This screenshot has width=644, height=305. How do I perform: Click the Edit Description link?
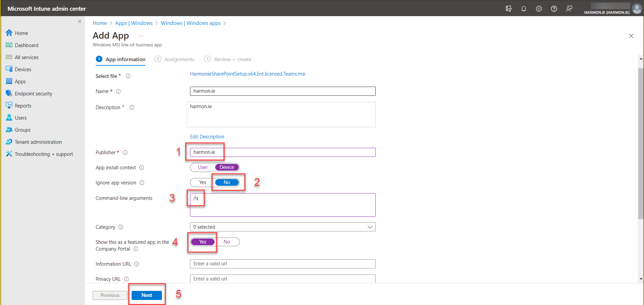coord(207,137)
